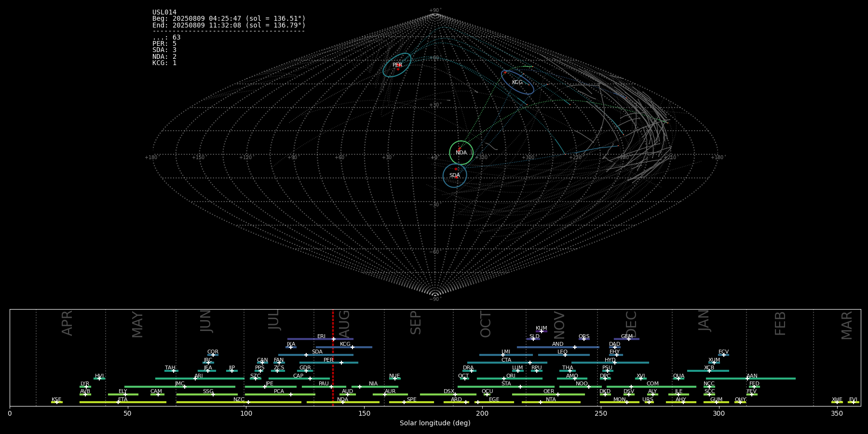
Task: Select the XHE shower label in the timeline
Action: tap(837, 400)
